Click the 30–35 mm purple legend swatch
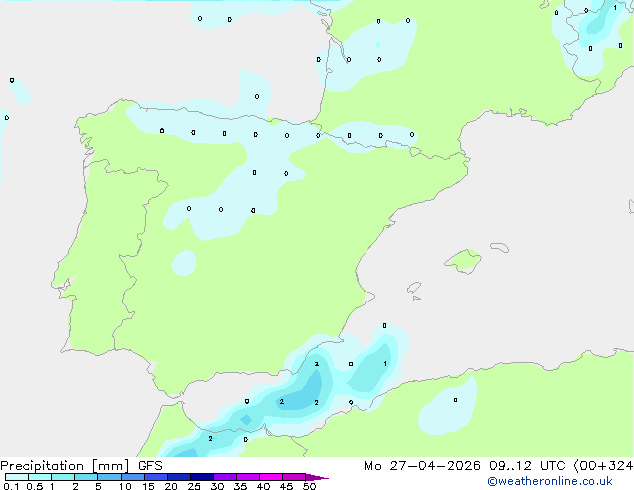634x490 pixels. (225, 477)
